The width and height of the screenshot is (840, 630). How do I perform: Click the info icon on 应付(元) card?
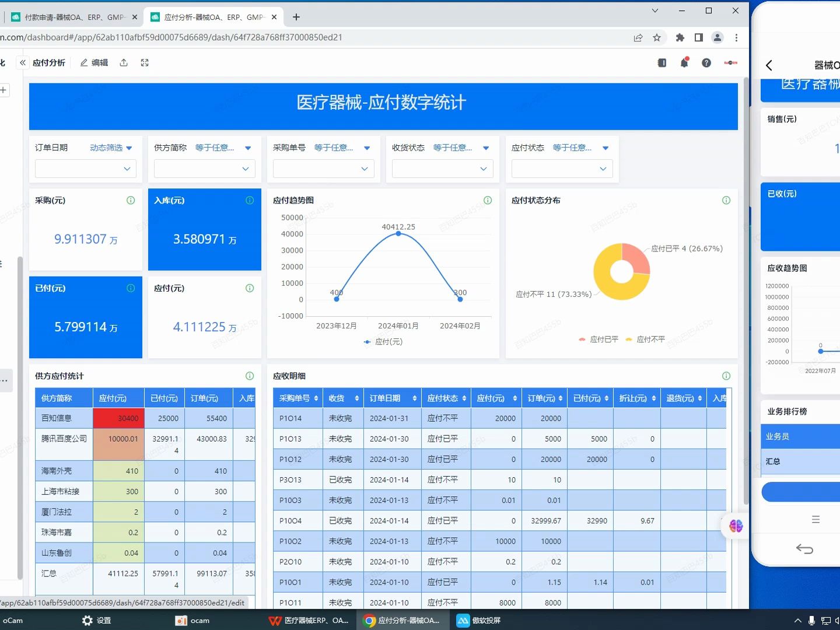point(250,288)
